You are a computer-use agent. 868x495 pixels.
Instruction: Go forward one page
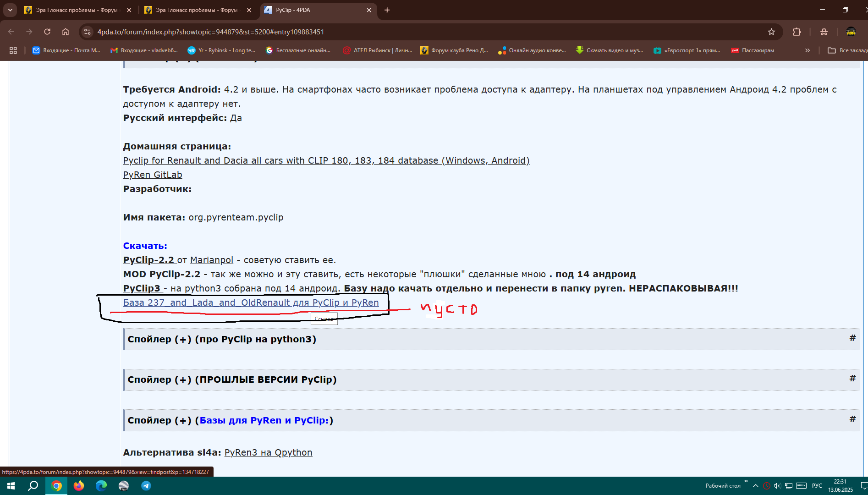pyautogui.click(x=29, y=32)
